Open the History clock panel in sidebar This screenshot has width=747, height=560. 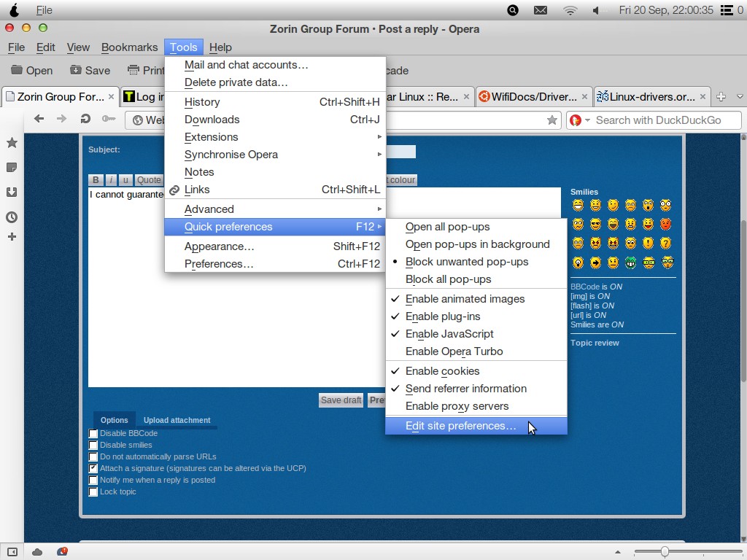pyautogui.click(x=12, y=217)
